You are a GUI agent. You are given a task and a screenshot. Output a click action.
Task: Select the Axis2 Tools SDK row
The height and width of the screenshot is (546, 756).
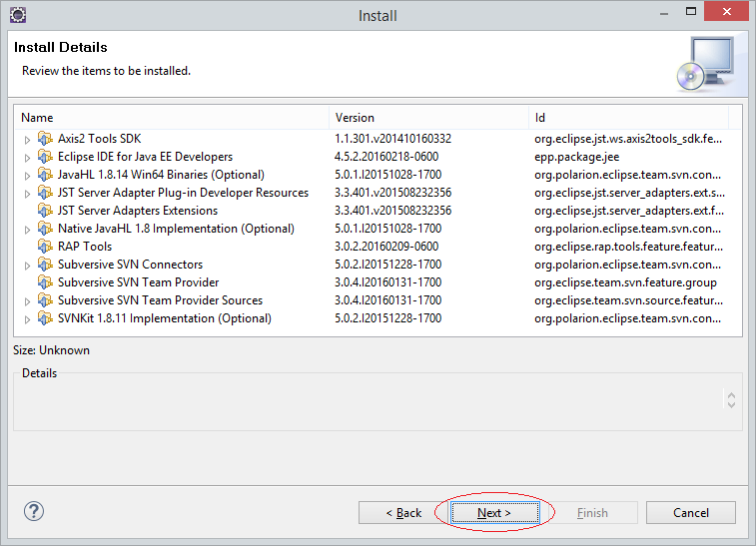tap(378, 139)
